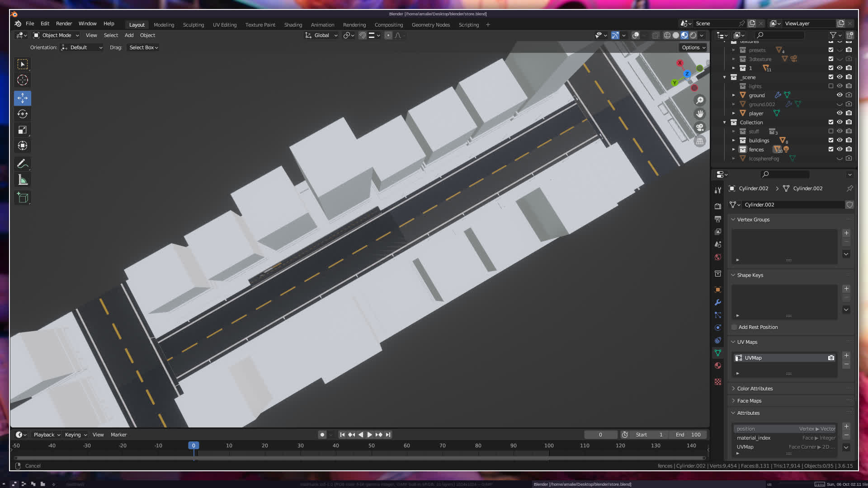Click the Cursor tool icon
Viewport: 868px width, 488px height.
pos(22,80)
